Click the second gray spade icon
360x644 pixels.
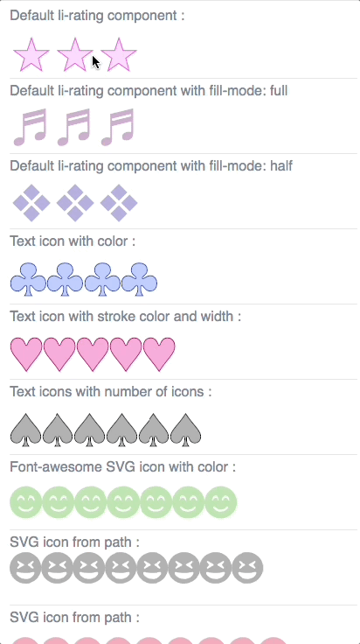58,430
